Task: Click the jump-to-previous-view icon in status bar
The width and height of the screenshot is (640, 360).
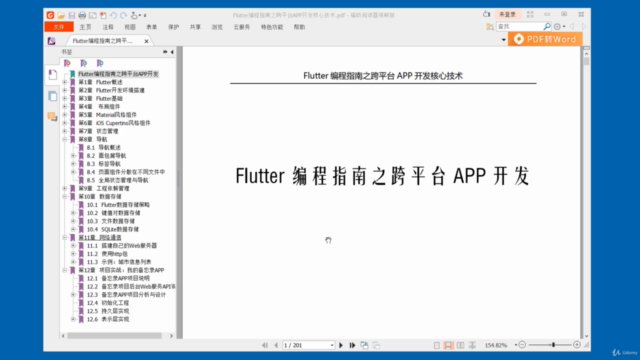Action: pos(364,345)
